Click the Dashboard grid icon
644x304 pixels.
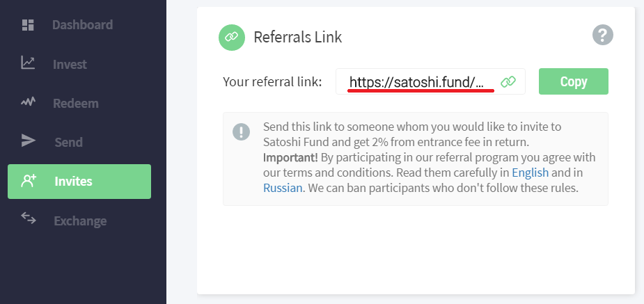point(28,25)
